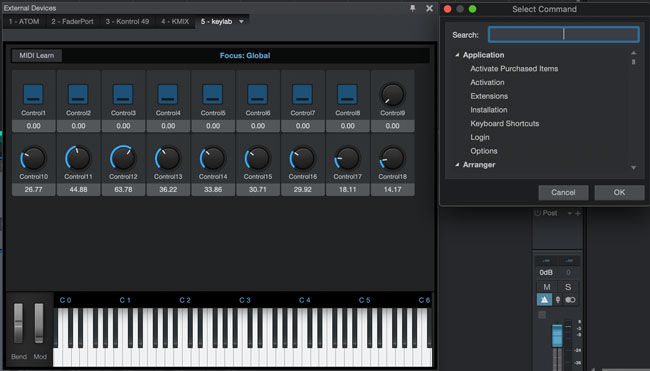Click the Control1 button pad
The width and height of the screenshot is (650, 371).
tap(33, 94)
